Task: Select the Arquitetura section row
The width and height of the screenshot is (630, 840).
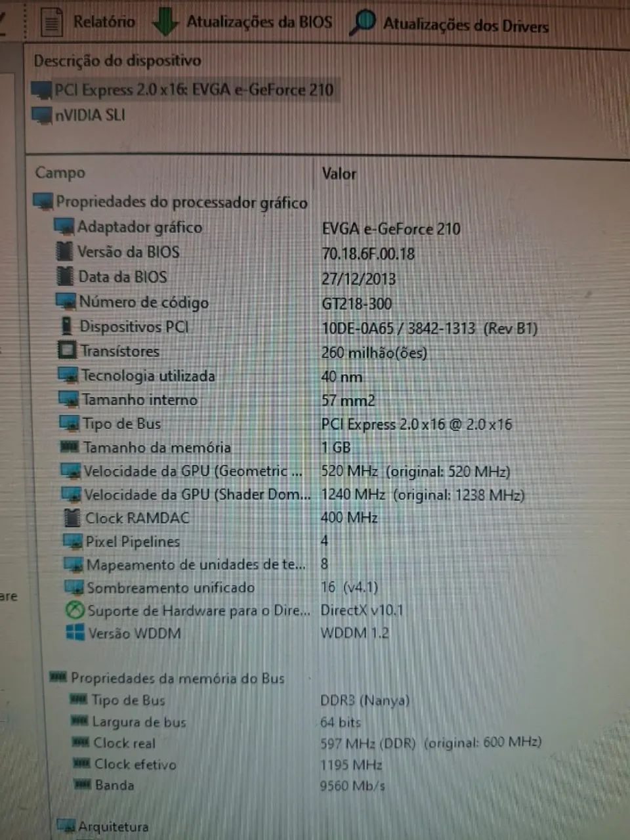Action: coord(103,826)
